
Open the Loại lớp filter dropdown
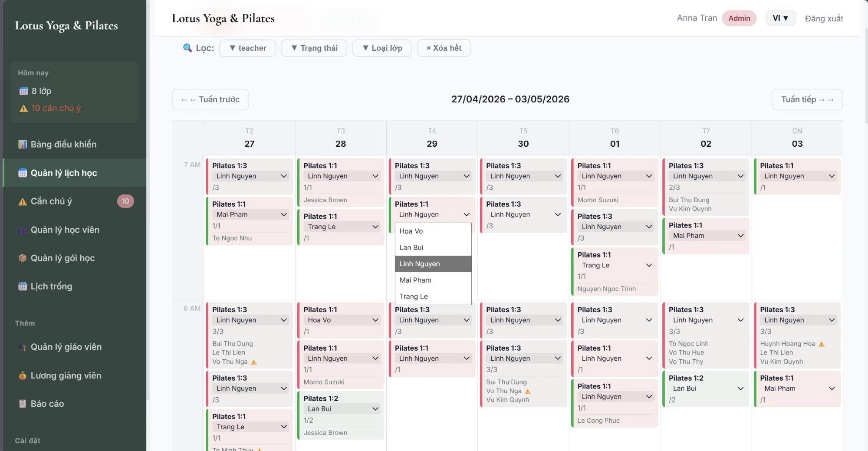pyautogui.click(x=382, y=48)
